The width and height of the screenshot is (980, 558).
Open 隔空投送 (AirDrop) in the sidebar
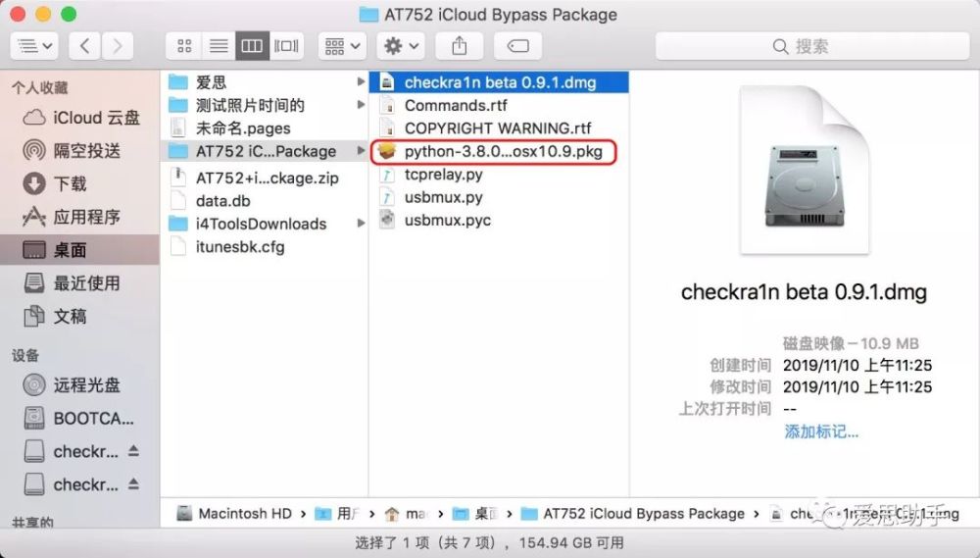pyautogui.click(x=80, y=151)
